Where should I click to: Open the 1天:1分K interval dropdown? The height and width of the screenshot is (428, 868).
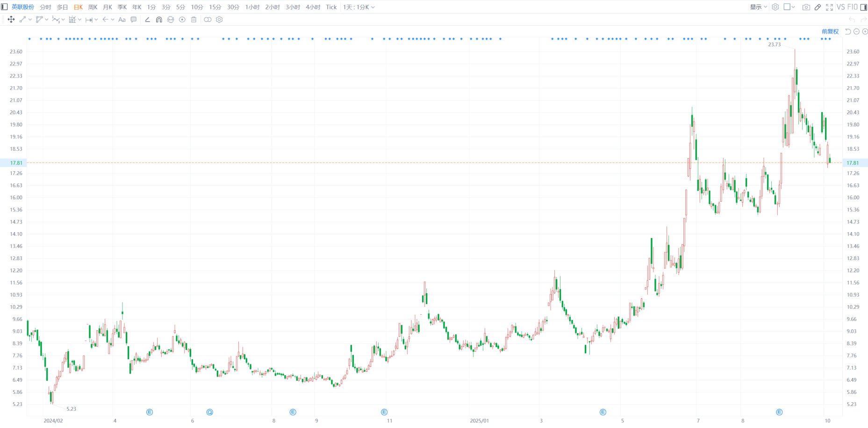pyautogui.click(x=359, y=7)
